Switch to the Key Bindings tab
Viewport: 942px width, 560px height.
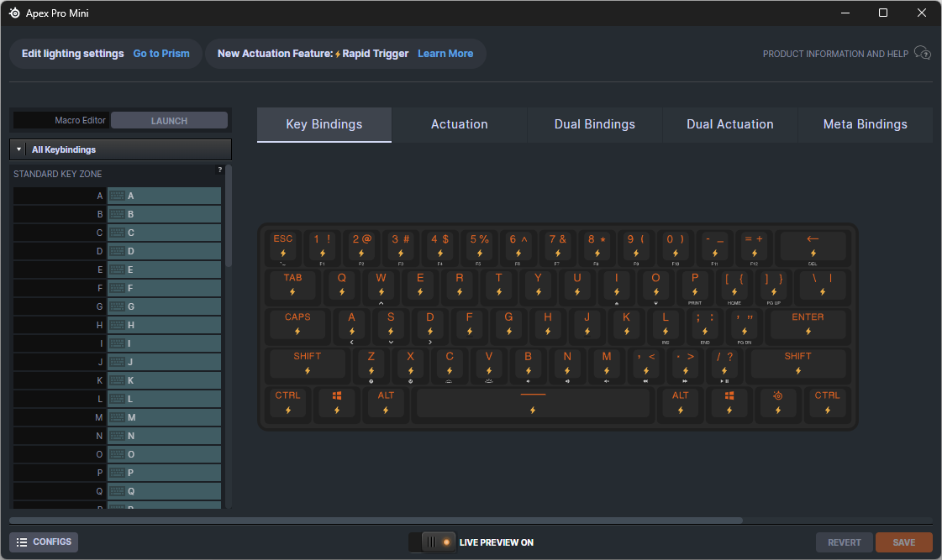[324, 124]
